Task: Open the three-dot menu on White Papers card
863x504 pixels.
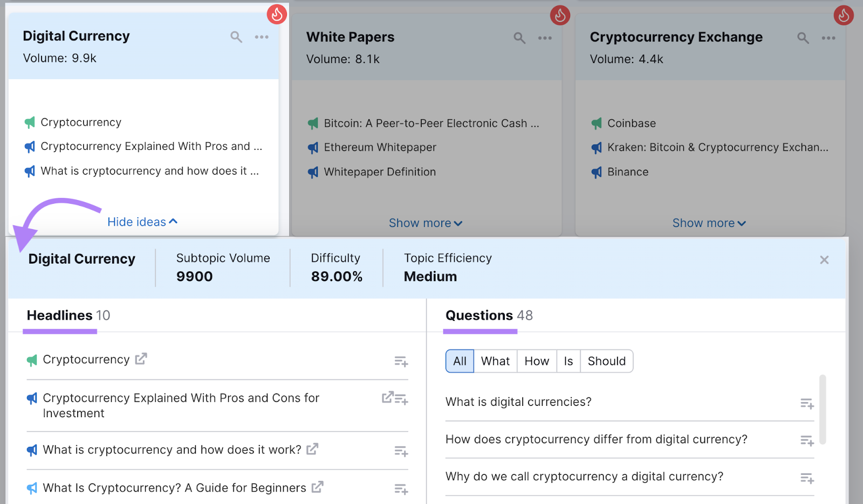Action: [x=545, y=38]
